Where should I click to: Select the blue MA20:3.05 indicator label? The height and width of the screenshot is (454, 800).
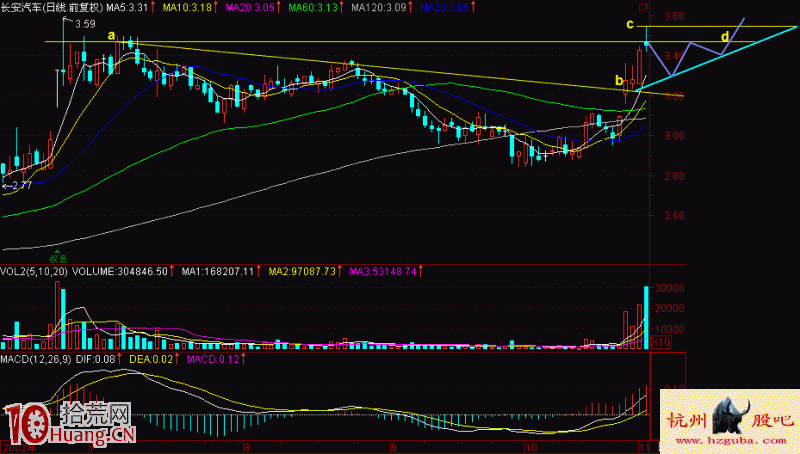[444, 8]
